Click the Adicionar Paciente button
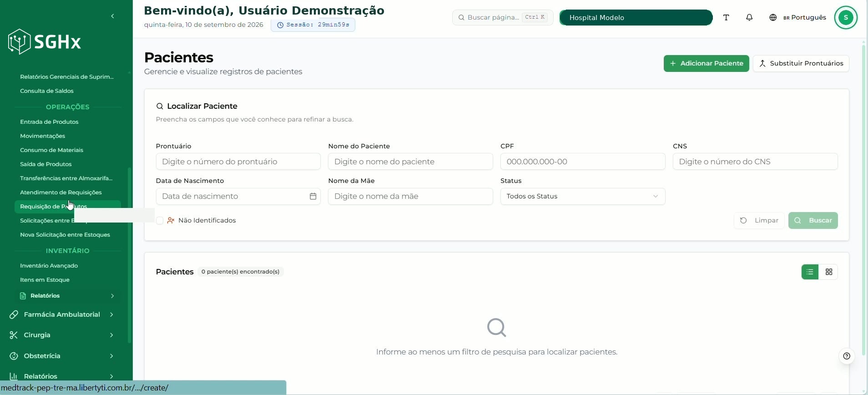This screenshot has height=395, width=868. [x=706, y=63]
